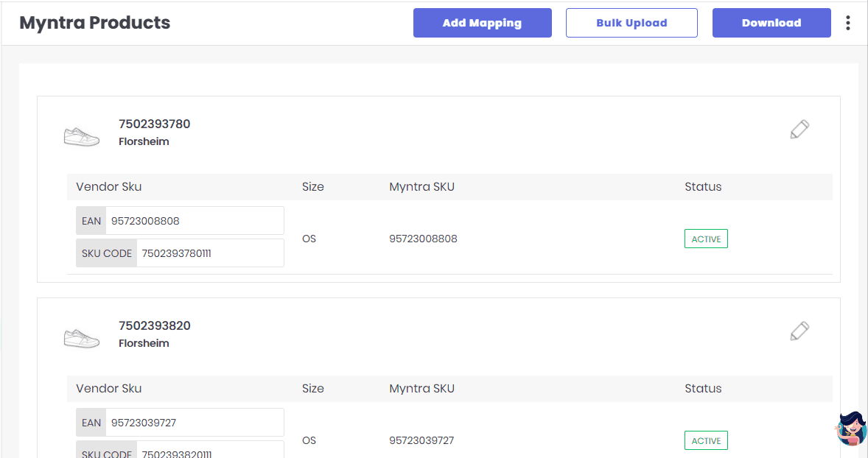Click the shoe thumbnail for product 7502393780
Image resolution: width=868 pixels, height=458 pixels.
tap(81, 135)
